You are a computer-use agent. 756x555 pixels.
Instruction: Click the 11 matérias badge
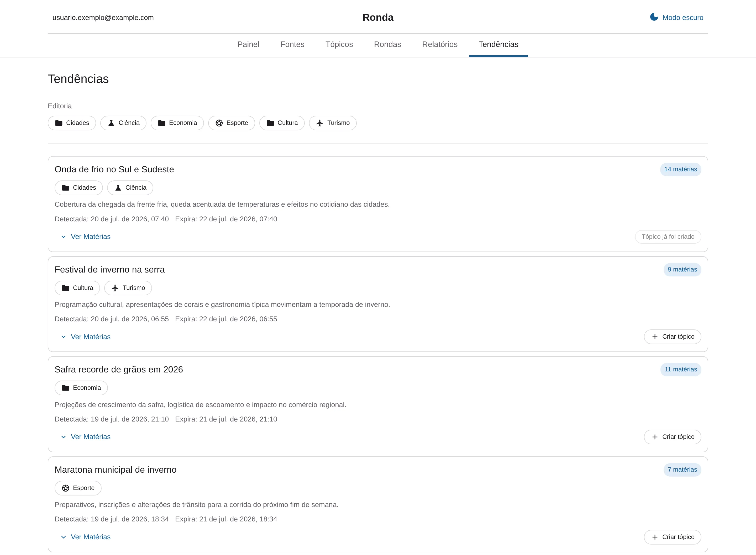click(x=681, y=370)
